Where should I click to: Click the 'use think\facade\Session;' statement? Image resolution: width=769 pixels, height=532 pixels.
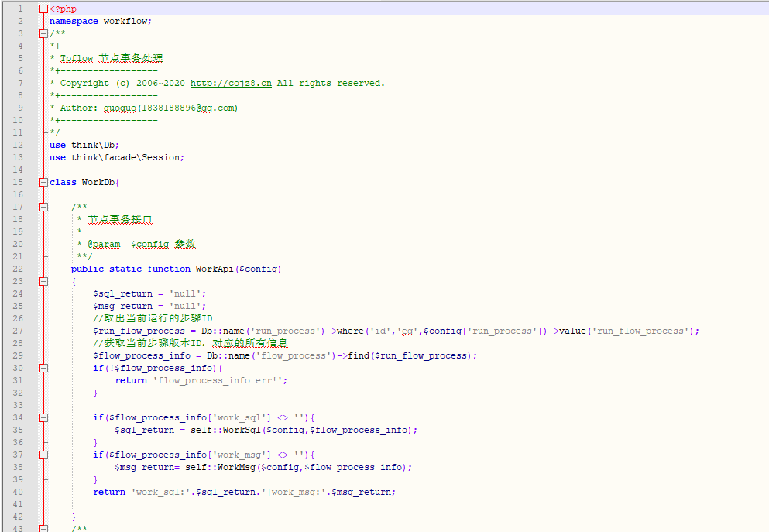tap(117, 158)
